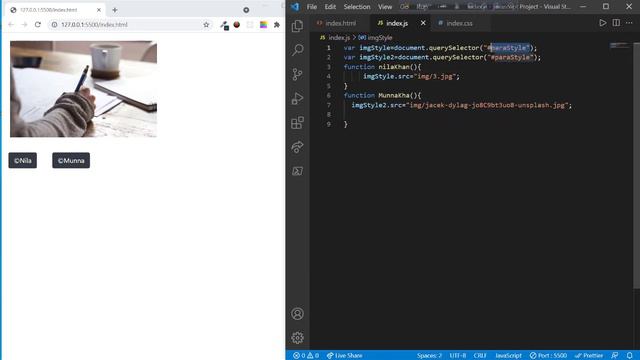Close the 127.0.0.1:5500 browser tab
Screen dimensions: 640x360
coord(99,10)
